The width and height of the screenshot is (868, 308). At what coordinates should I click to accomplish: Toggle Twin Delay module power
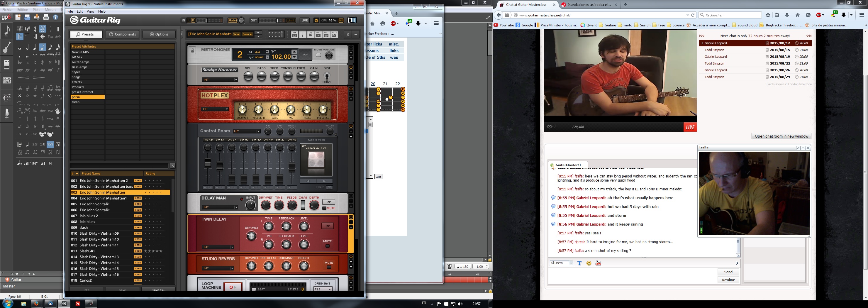[351, 217]
